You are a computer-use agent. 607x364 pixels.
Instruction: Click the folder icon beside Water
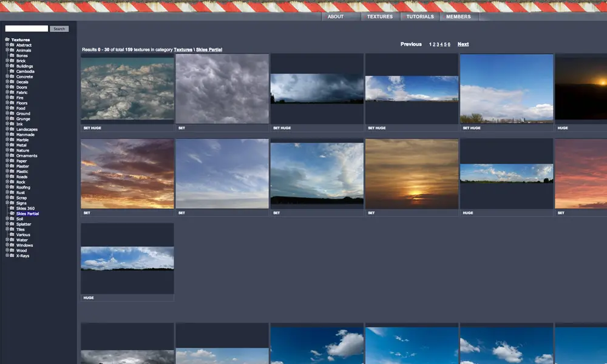(x=12, y=240)
